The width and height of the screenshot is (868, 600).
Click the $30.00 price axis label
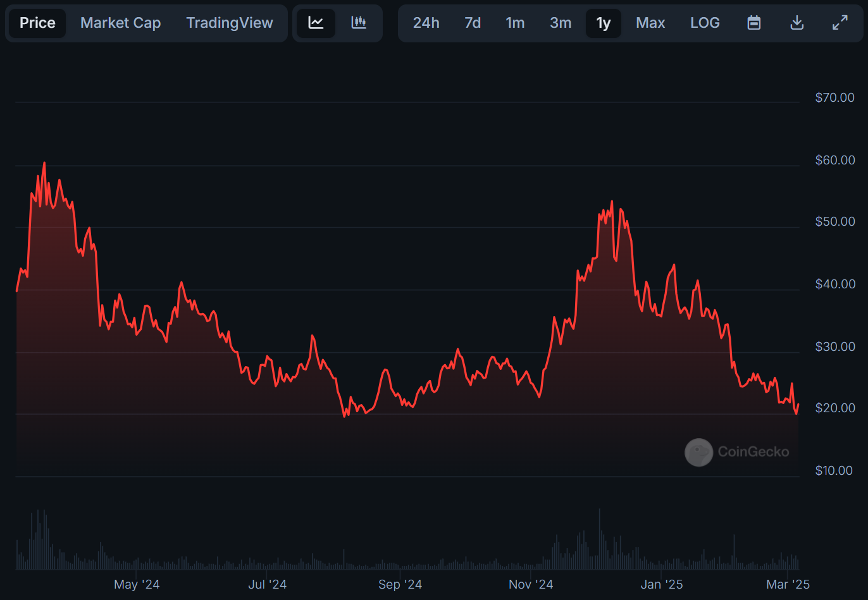[x=835, y=346]
